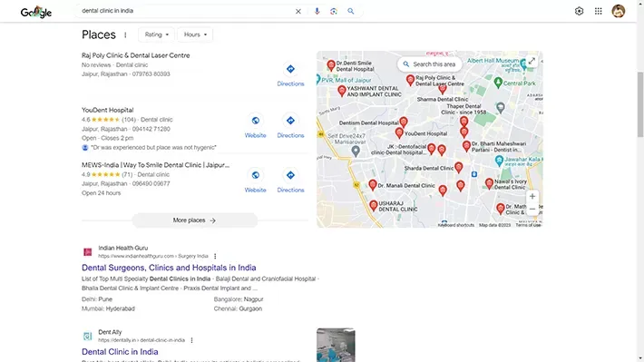This screenshot has height=362, width=644.
Task: Zoom out on the map
Action: coord(532,210)
